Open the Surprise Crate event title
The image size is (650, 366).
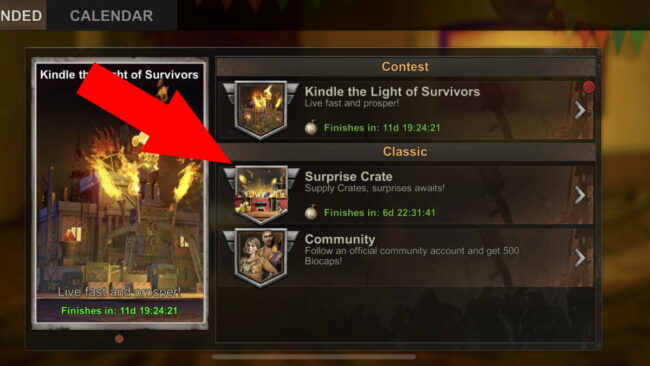click(x=349, y=177)
